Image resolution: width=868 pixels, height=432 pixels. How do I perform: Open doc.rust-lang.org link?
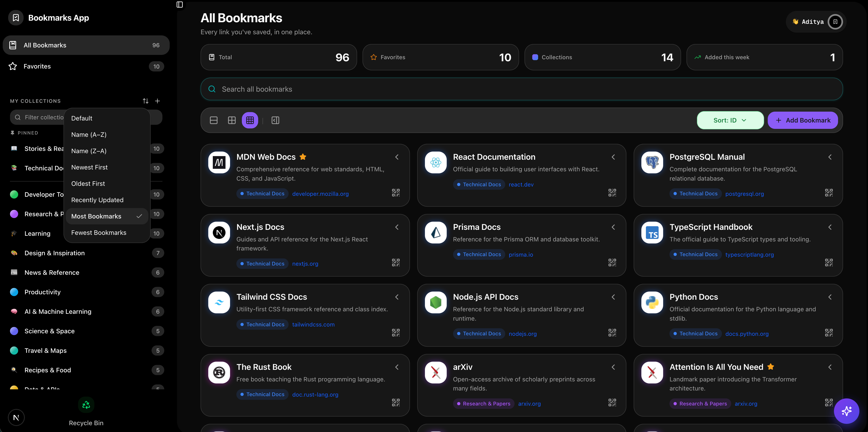[x=315, y=395]
